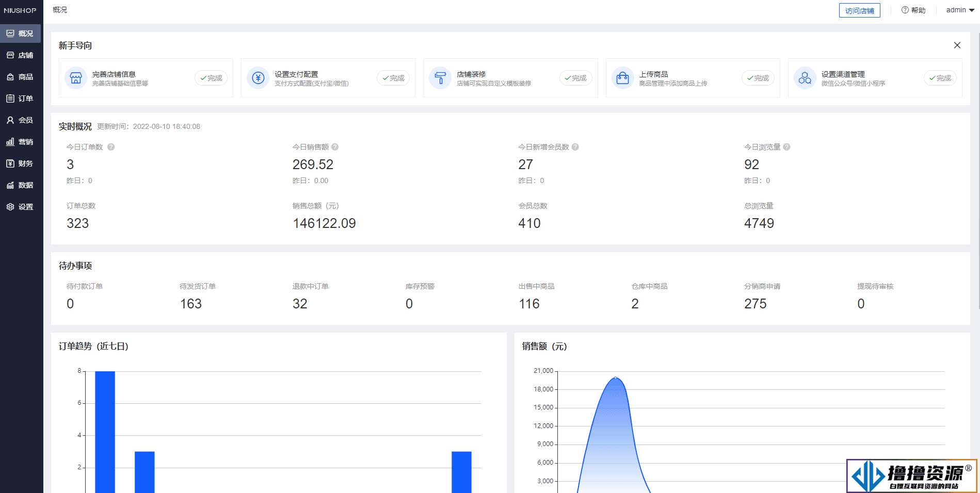Image resolution: width=980 pixels, height=493 pixels.
Task: Click the 订单 order list icon
Action: tap(10, 98)
